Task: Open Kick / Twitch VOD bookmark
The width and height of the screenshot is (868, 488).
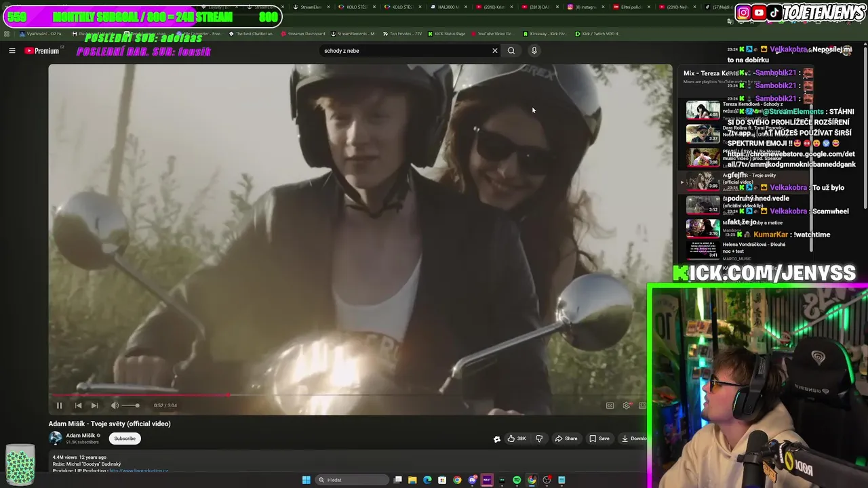Action: [x=597, y=33]
